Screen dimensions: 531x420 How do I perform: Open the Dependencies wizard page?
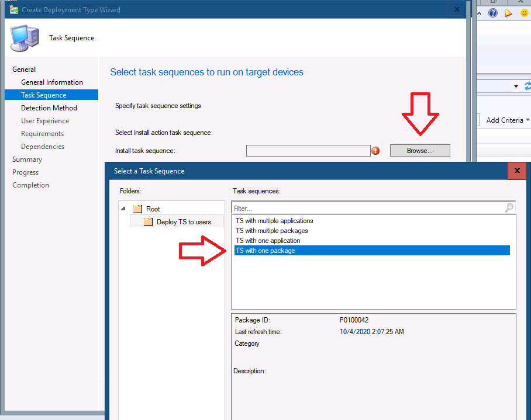point(43,147)
